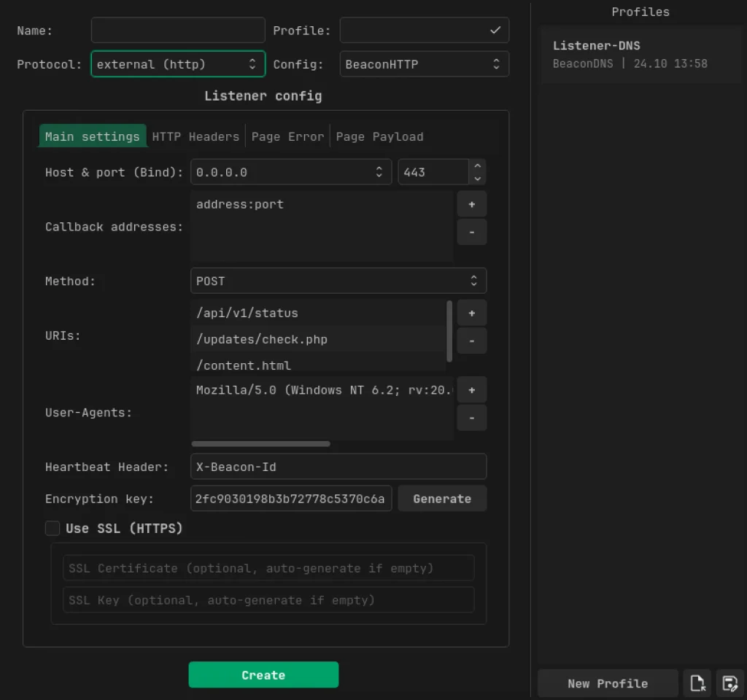Remove callback address with minus button
Image resolution: width=747 pixels, height=700 pixels.
point(472,232)
